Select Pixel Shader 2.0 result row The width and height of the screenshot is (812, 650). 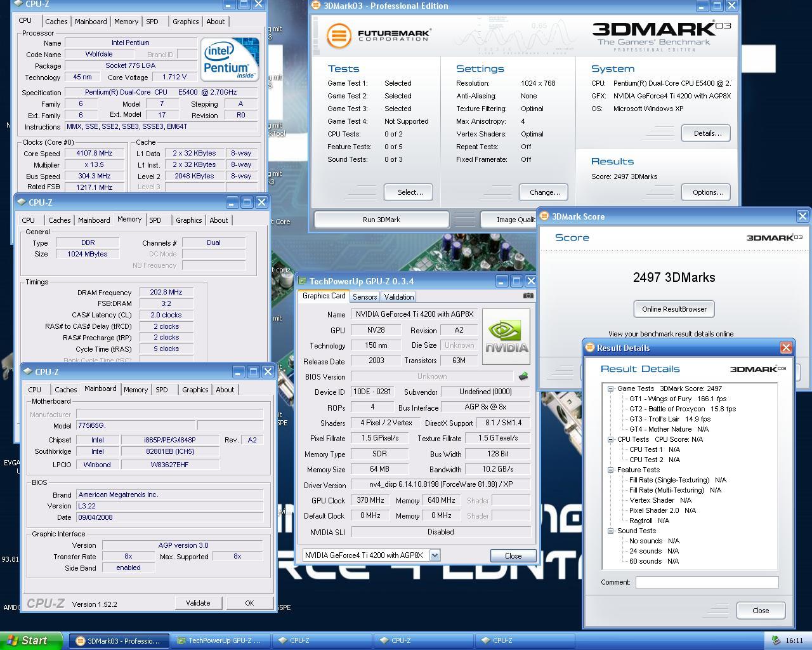click(x=662, y=510)
